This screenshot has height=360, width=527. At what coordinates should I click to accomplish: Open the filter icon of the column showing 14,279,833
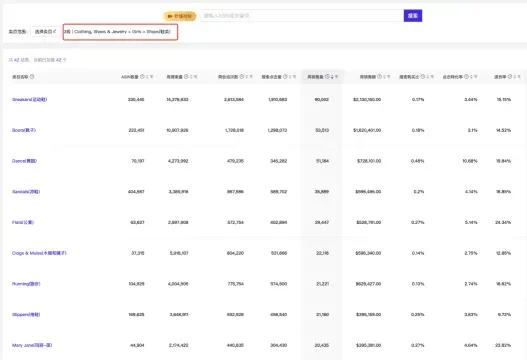[195, 77]
